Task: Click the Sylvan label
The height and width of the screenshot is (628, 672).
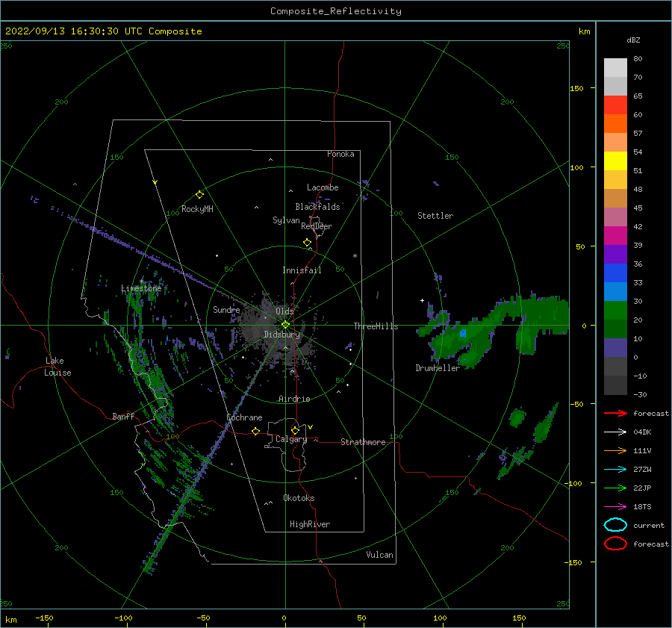Action: 286,220
